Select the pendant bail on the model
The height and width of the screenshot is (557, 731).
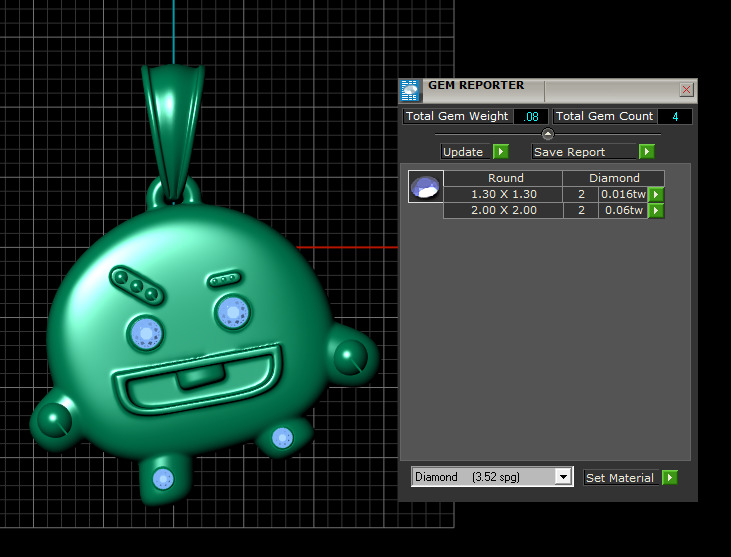[173, 133]
